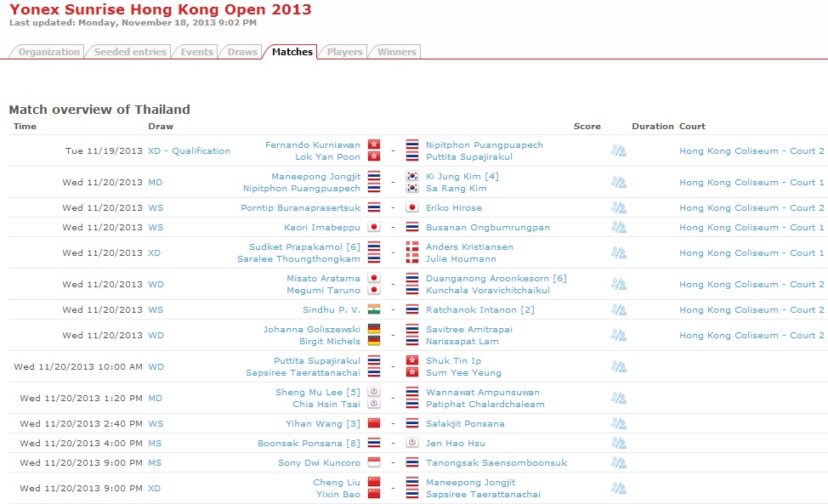This screenshot has width=828, height=504.
Task: Open WS draw link in Sindhu P. V. row
Action: click(x=156, y=309)
